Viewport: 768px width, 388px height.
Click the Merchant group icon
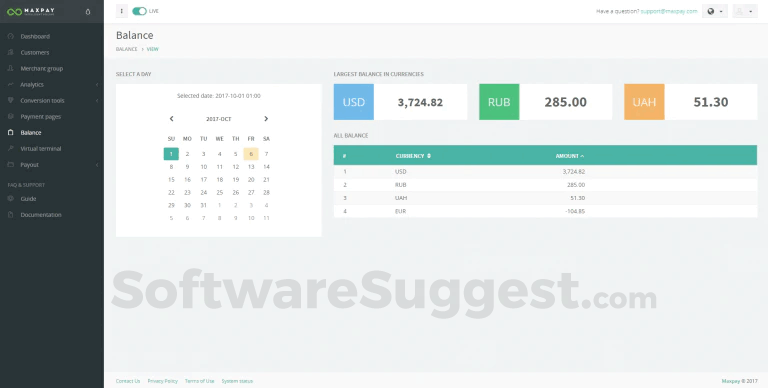pyautogui.click(x=11, y=69)
